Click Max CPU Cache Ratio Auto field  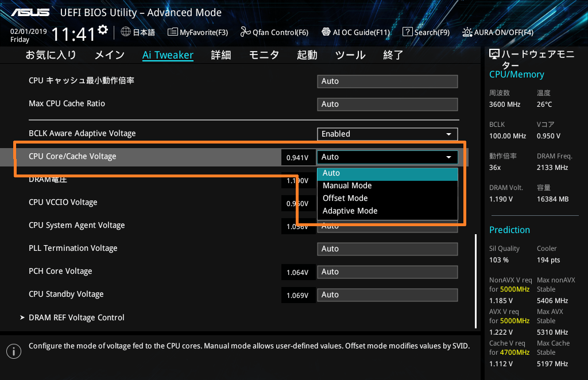coord(388,104)
